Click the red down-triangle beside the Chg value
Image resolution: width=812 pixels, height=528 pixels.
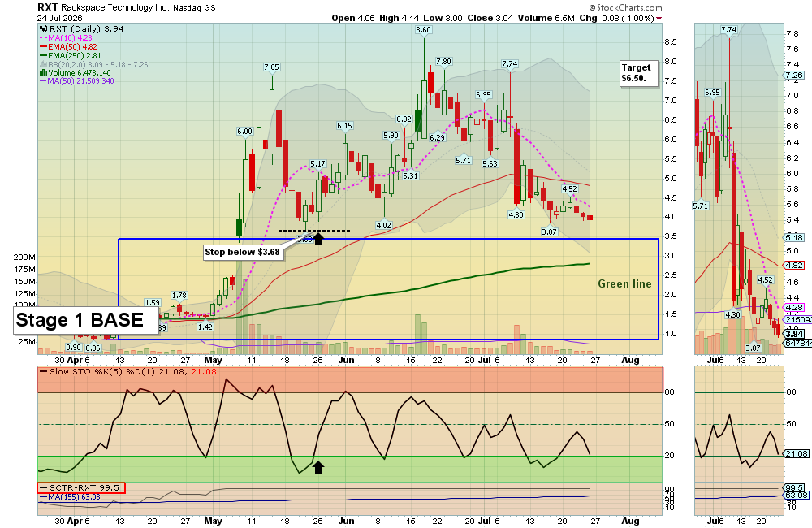(x=659, y=19)
